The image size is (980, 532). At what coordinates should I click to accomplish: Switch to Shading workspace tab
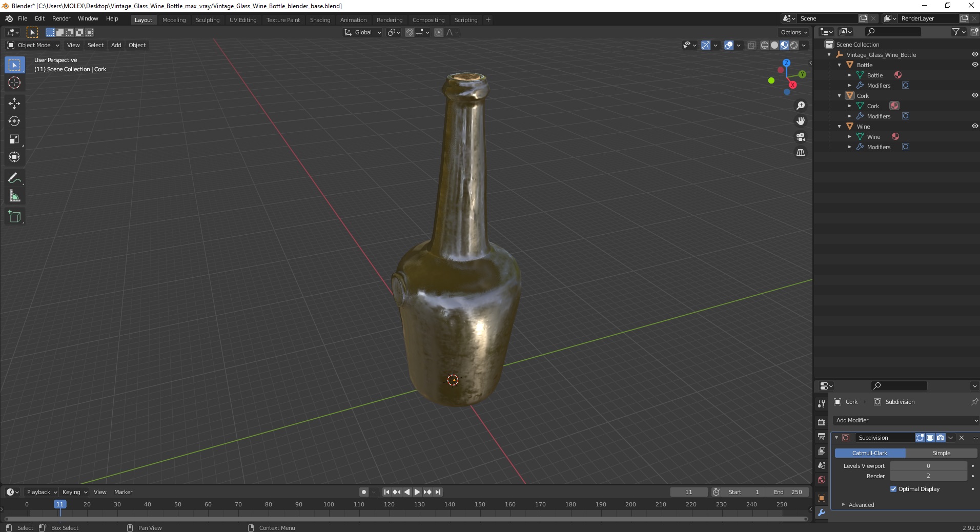coord(320,20)
